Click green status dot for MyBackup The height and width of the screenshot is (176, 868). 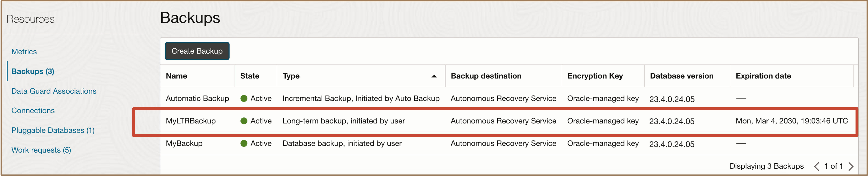tap(244, 143)
